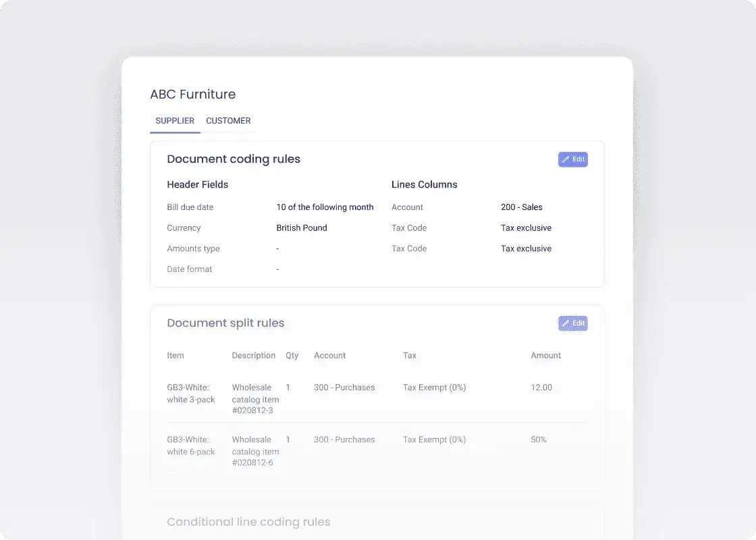
Task: Switch to the CUSTOMER tab
Action: pos(228,121)
